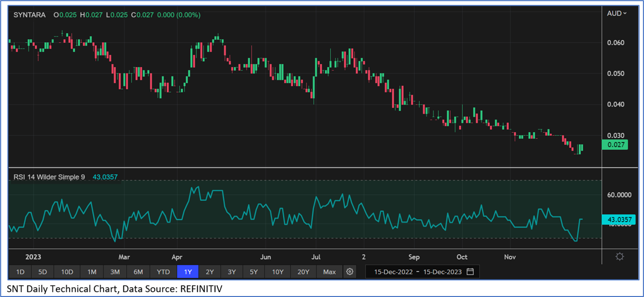Click the 15-Dec-2022 to 15-Dec-2023 date field
Screen dimensions: 644x297
(x=417, y=272)
